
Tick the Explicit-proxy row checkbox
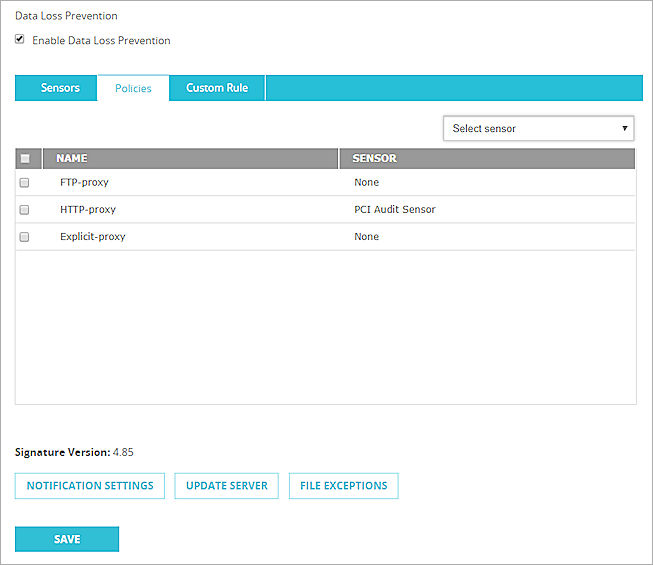25,237
